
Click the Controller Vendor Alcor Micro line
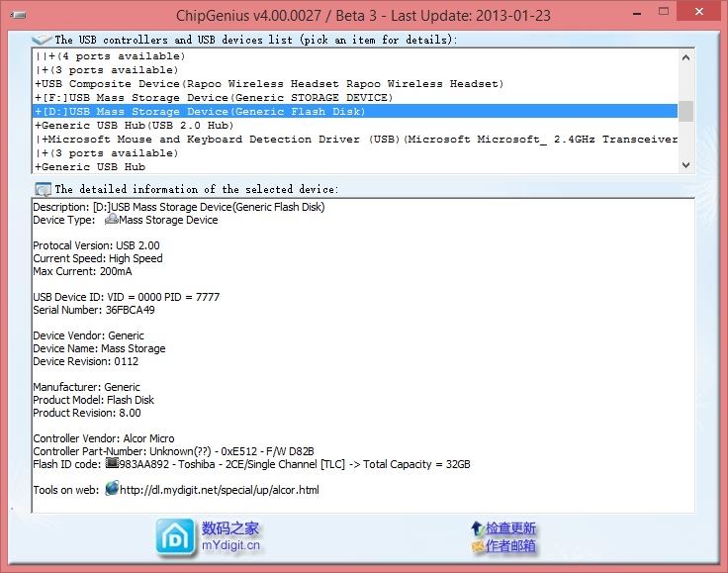point(104,438)
